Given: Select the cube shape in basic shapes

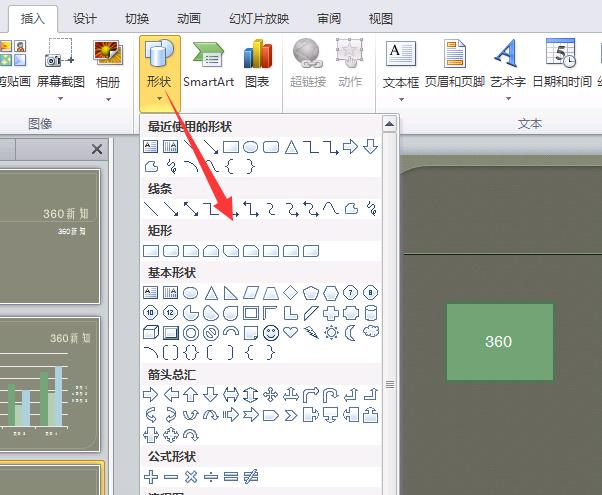Looking at the screenshot, I should tap(151, 332).
